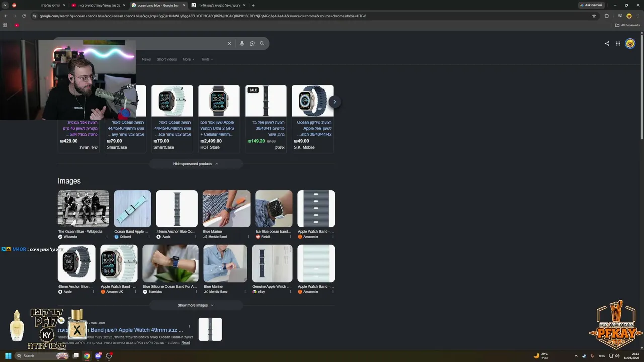Expand with Show more images

[x=195, y=305]
